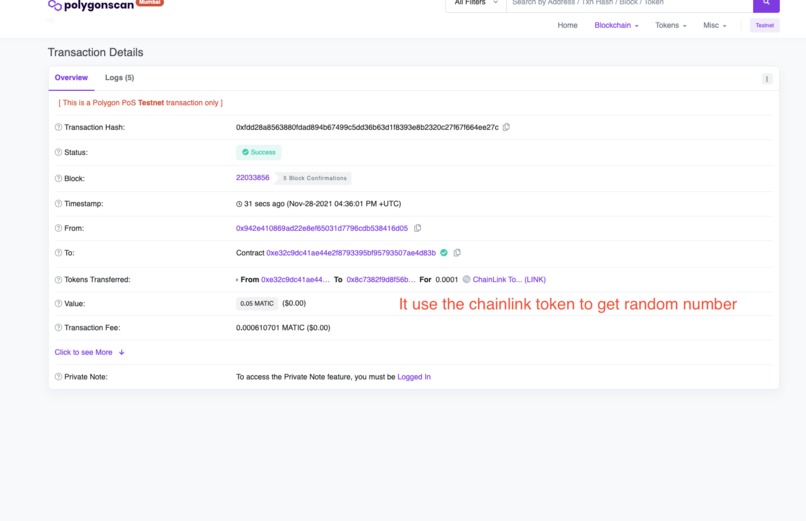Open block 22033856
This screenshot has height=521, width=806.
click(x=252, y=178)
